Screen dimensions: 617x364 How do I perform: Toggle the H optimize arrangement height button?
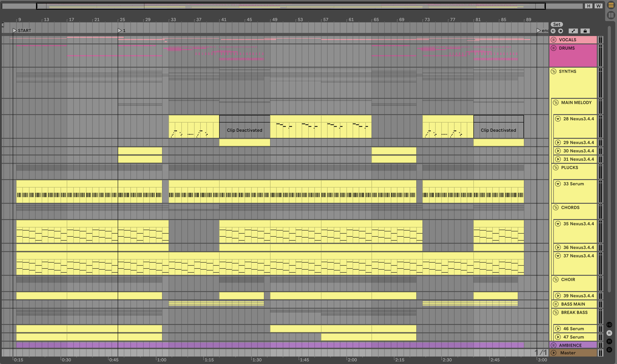pos(588,6)
